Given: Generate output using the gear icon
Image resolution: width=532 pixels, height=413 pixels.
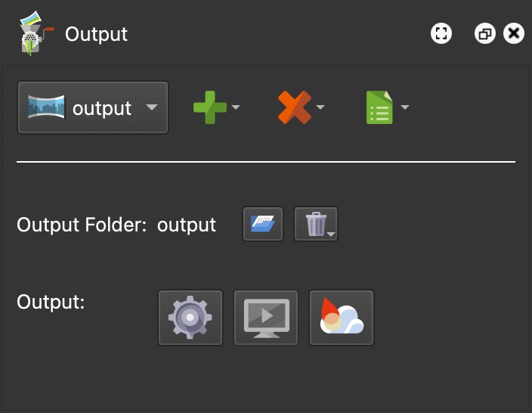Looking at the screenshot, I should (190, 318).
